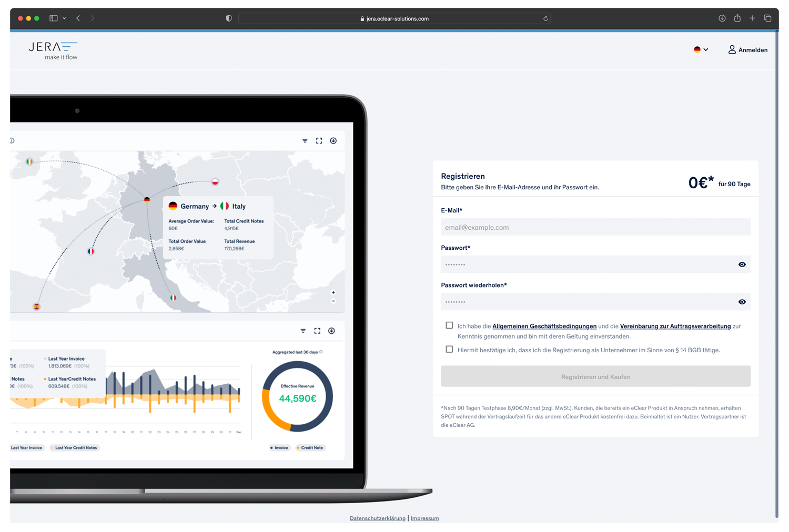Click the 0€* für 90 Tage price text
Screen dimensions: 789x532
(719, 183)
